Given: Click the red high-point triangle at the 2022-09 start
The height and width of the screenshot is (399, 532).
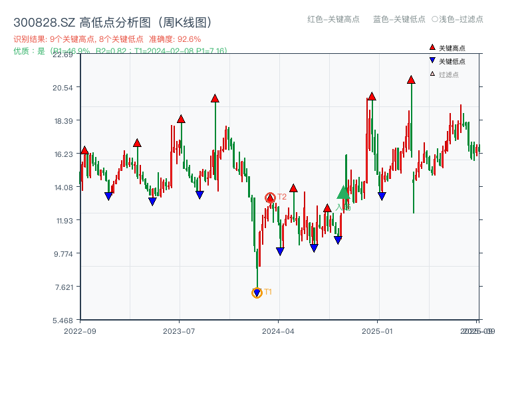Looking at the screenshot, I should (84, 150).
